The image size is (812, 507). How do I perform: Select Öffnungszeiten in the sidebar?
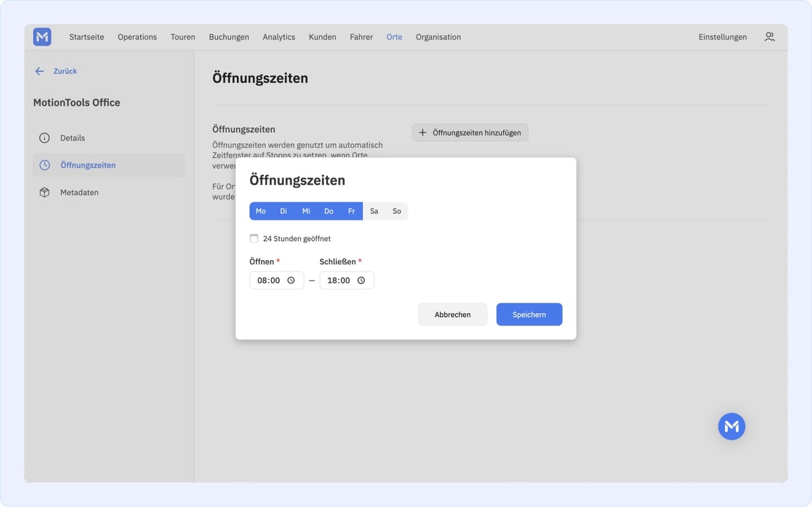coord(109,165)
